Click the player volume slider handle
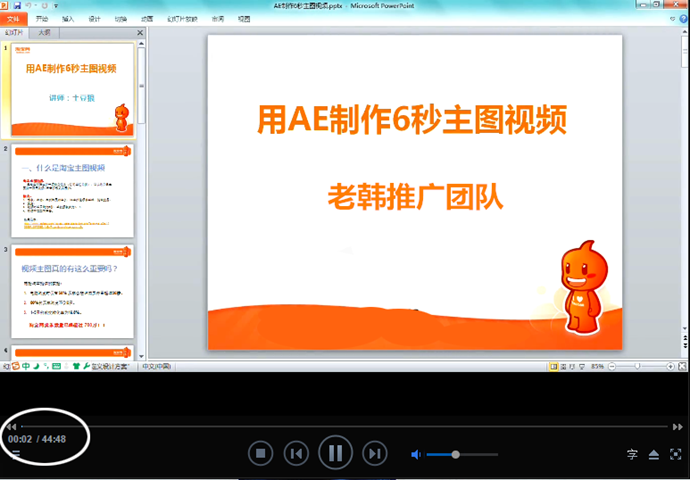The image size is (690, 480). (x=456, y=454)
